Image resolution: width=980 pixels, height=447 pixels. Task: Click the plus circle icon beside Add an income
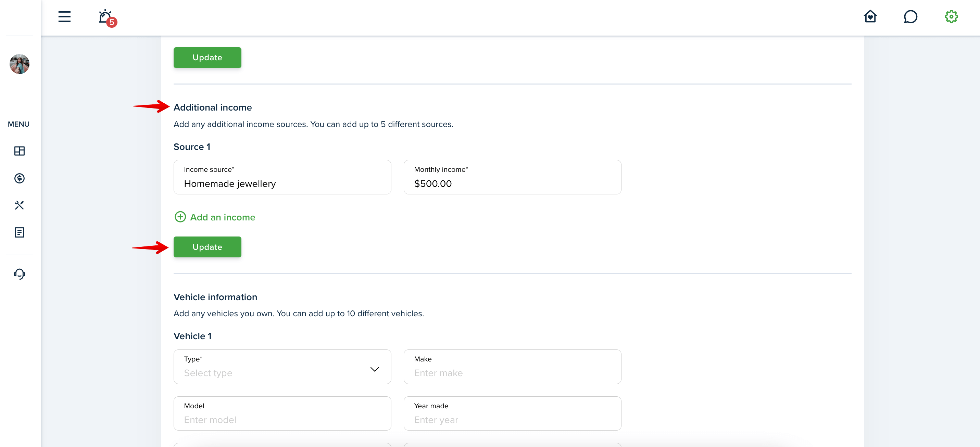(180, 217)
